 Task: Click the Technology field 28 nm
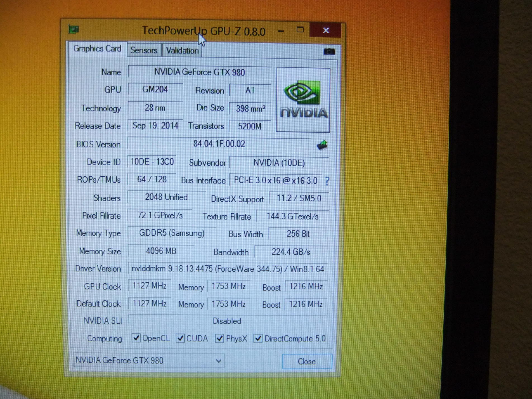tap(155, 108)
